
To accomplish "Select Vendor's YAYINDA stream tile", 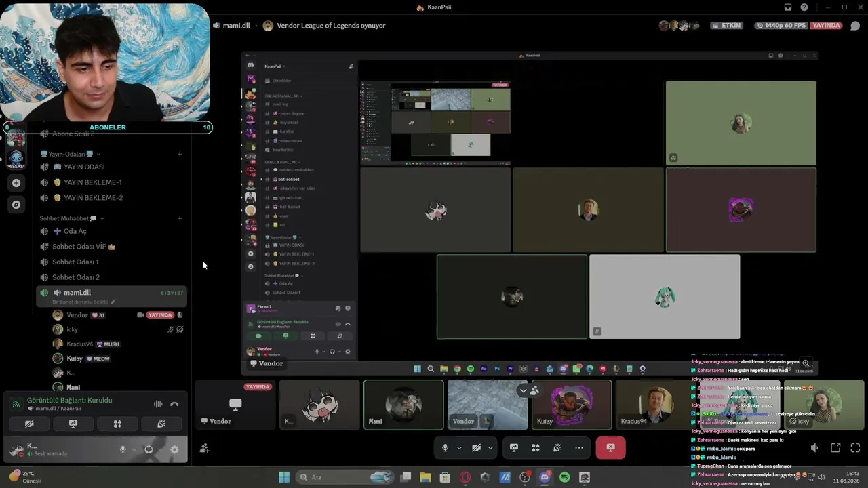I will pyautogui.click(x=235, y=405).
